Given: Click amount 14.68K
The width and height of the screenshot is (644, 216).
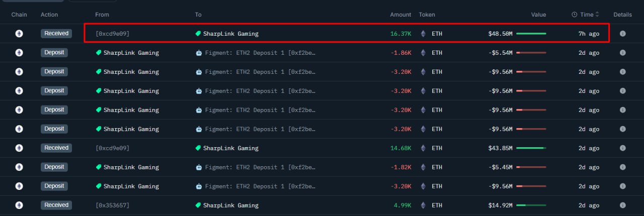Looking at the screenshot, I should 401,148.
